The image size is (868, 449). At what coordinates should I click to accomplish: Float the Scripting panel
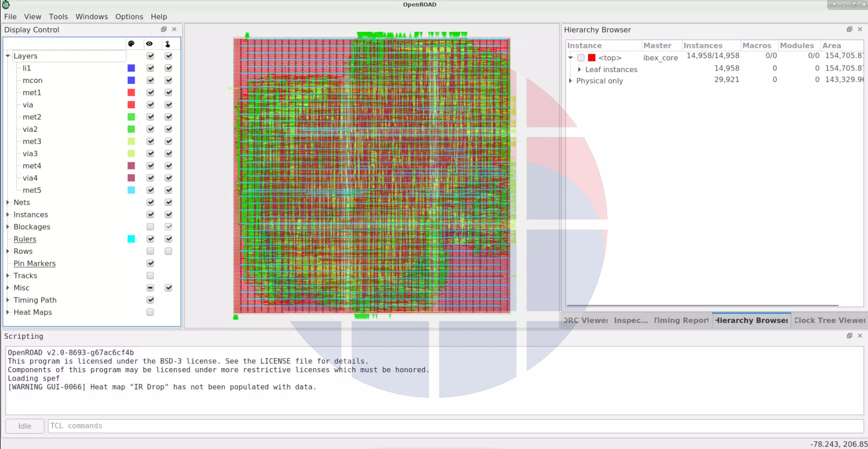pos(849,336)
